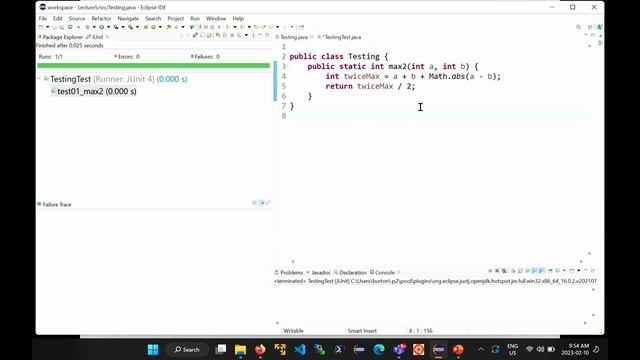Click the Task View taskbar icon
This screenshot has height=360, width=640.
(221, 349)
